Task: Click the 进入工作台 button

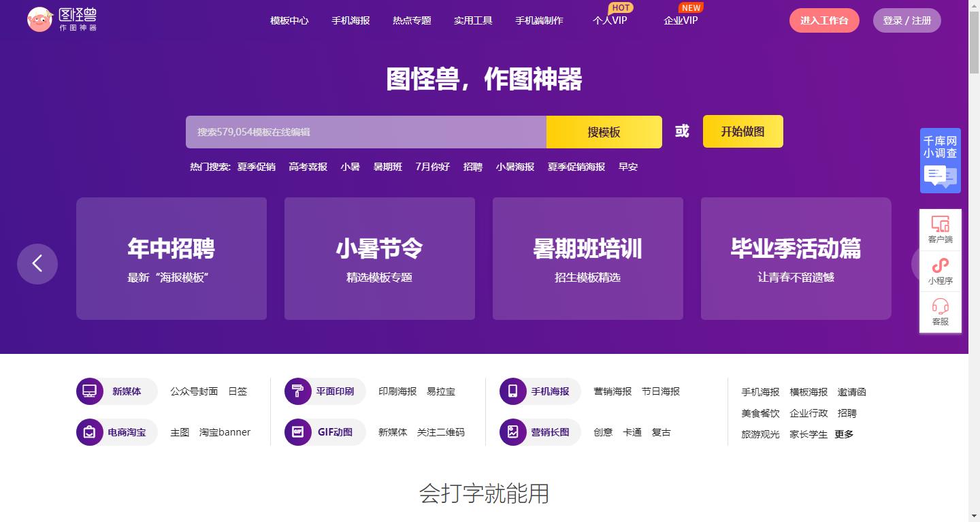Action: pyautogui.click(x=824, y=20)
